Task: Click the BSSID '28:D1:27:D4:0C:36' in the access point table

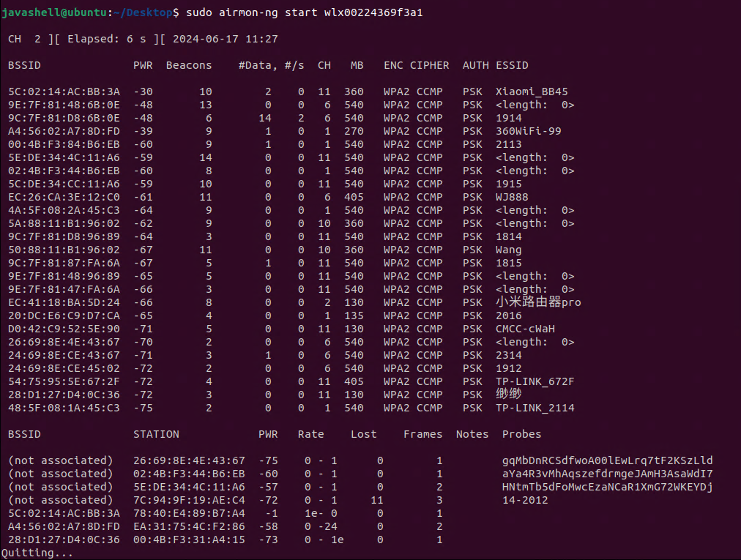Action: 64,395
